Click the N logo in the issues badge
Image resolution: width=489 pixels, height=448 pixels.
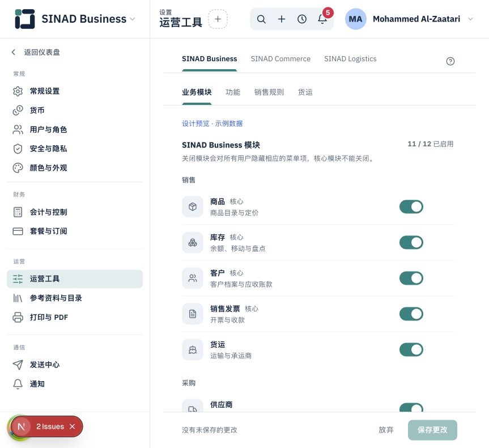(x=21, y=426)
